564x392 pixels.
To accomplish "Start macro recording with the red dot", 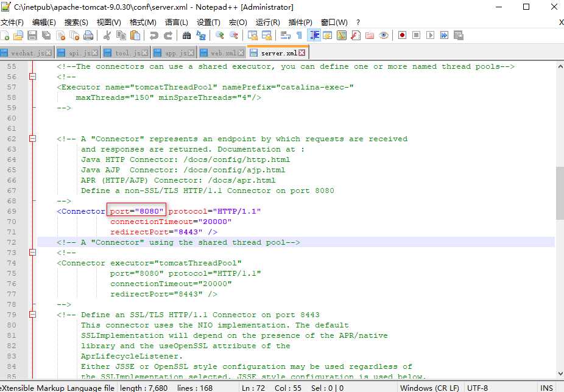I will point(403,35).
